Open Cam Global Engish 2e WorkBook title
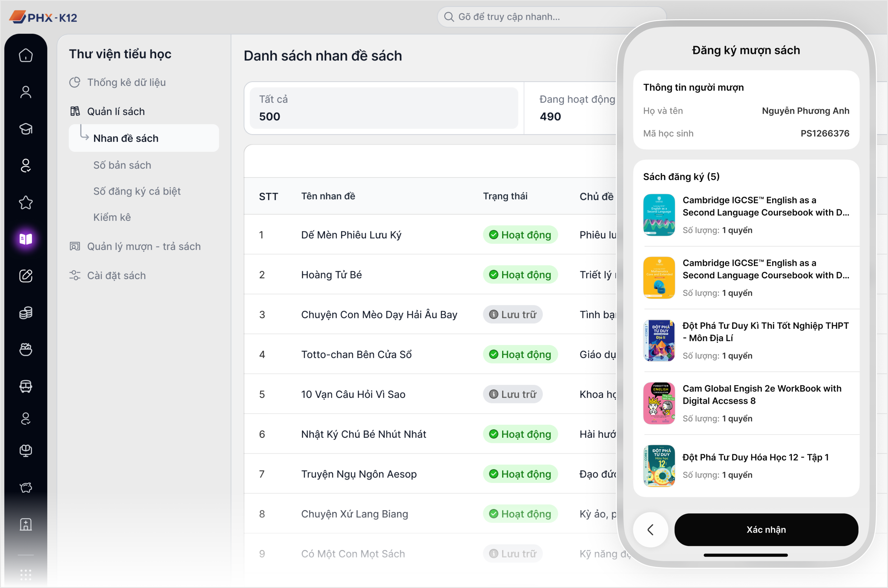888x588 pixels. point(762,395)
